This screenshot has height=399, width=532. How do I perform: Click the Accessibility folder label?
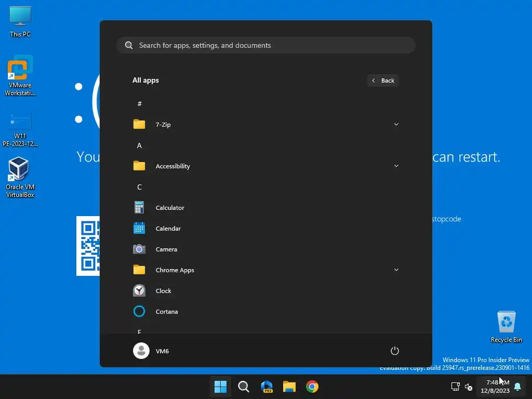tap(172, 166)
